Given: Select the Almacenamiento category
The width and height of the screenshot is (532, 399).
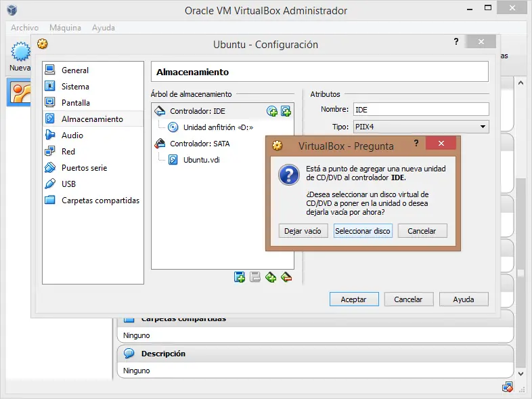Looking at the screenshot, I should coord(93,119).
